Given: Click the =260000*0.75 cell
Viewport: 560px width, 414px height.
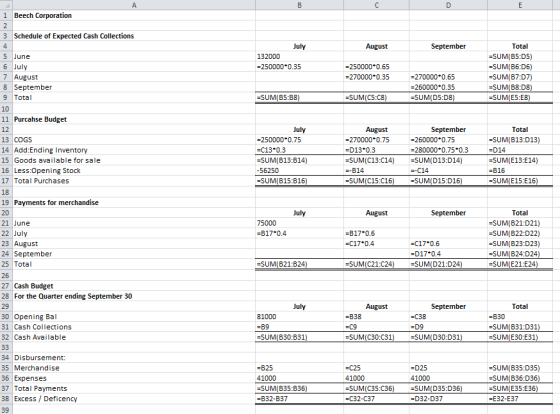Looking at the screenshot, I should tap(448, 140).
